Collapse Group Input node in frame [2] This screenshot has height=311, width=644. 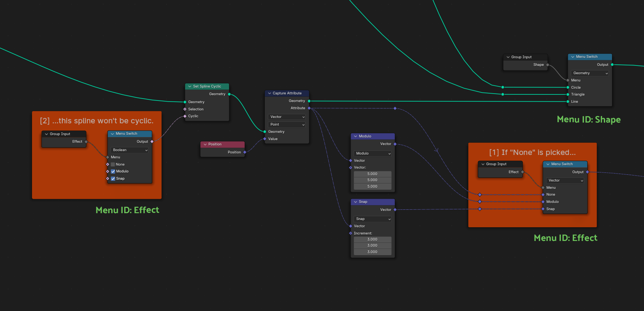46,134
